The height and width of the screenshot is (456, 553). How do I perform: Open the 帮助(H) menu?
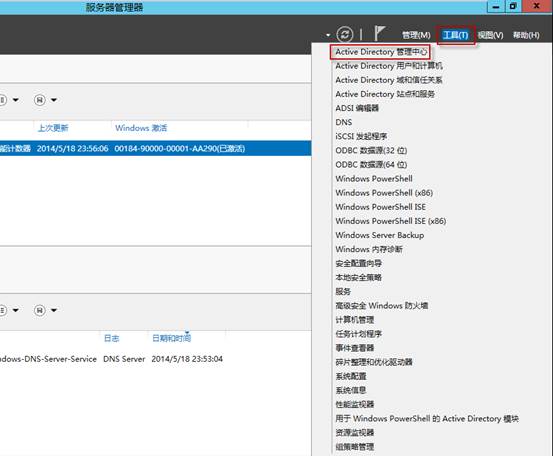[526, 35]
